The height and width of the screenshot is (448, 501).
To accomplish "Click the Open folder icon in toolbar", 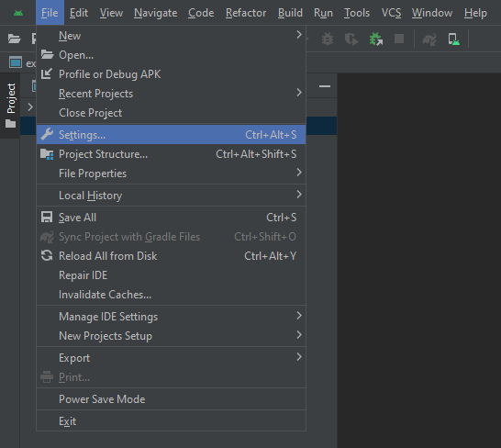I will pyautogui.click(x=14, y=39).
